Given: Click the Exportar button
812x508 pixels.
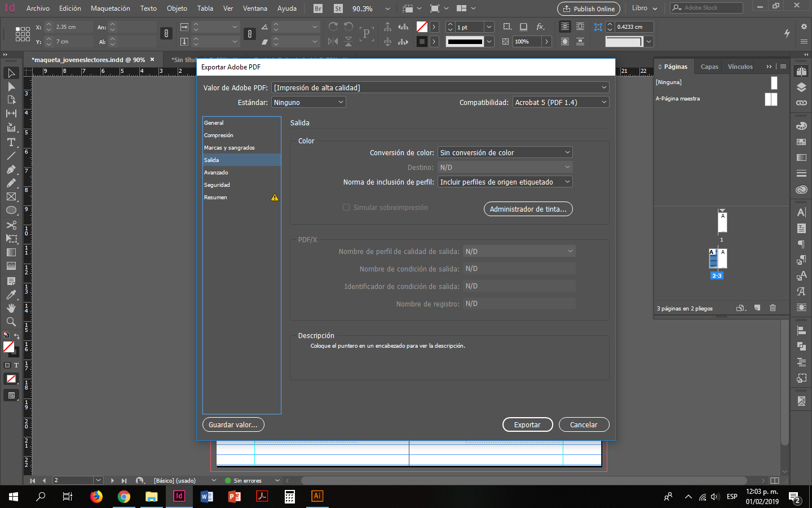Looking at the screenshot, I should point(527,424).
